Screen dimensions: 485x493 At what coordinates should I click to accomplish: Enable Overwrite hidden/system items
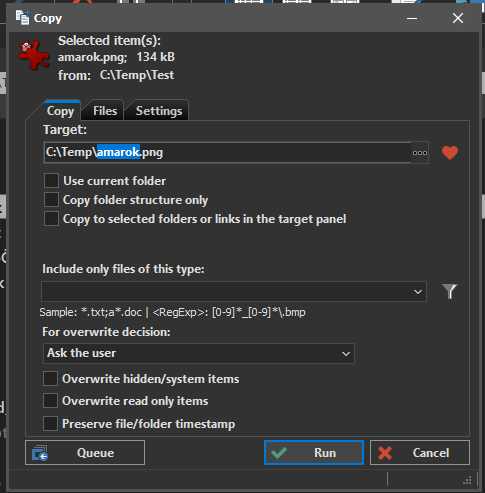pos(50,379)
